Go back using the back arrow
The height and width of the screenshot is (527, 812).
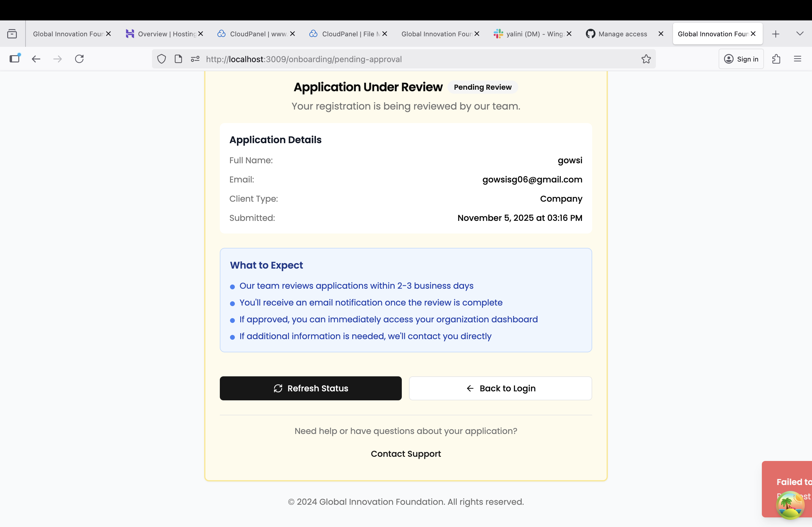tap(36, 59)
